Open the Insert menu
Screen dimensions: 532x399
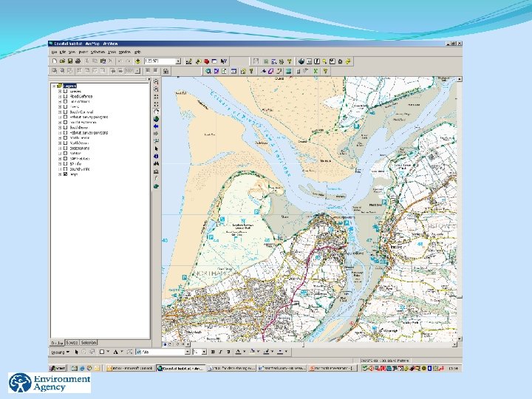tap(83, 52)
